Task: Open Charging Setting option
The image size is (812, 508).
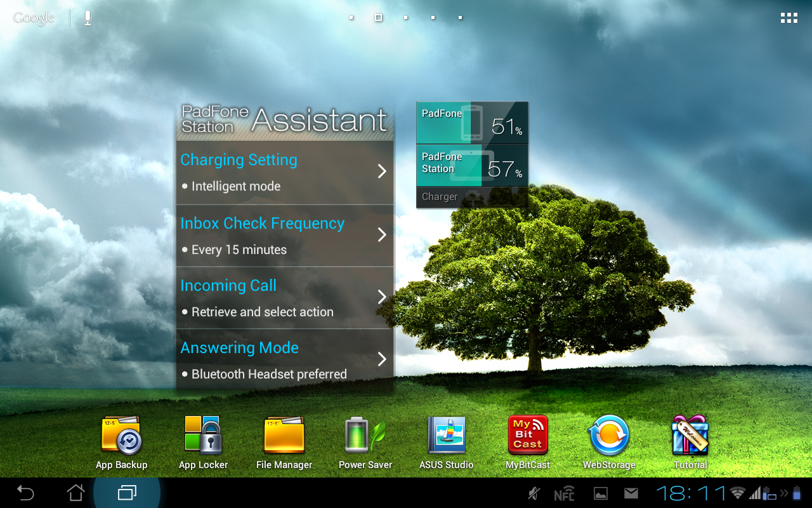Action: tap(285, 173)
